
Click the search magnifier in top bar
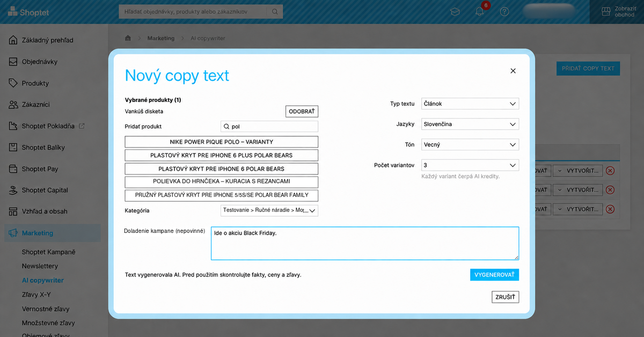pyautogui.click(x=275, y=11)
